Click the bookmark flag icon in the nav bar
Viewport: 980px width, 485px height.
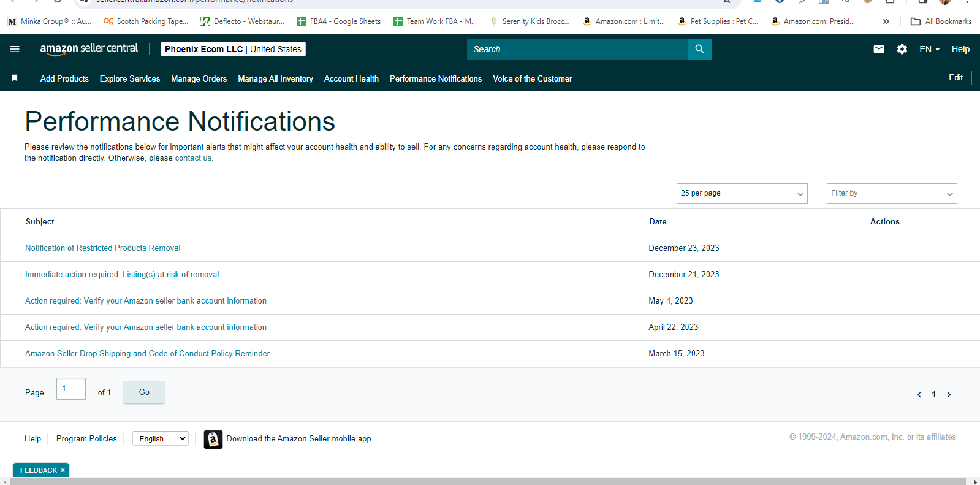(15, 78)
